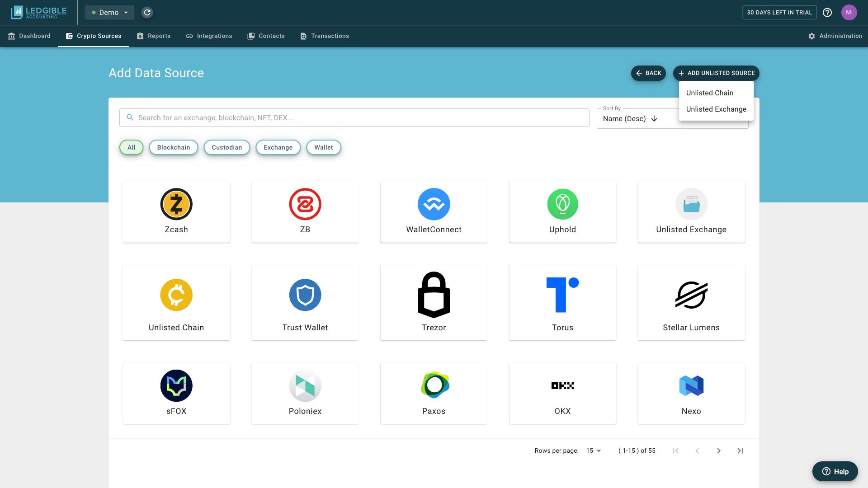Open the floating Help button
Screen dimensions: 868x488
[x=835, y=471]
